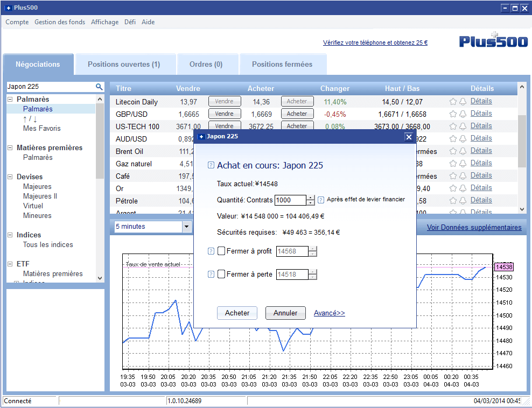Click the Plus500 logo
This screenshot has height=408, width=532.
493,40
